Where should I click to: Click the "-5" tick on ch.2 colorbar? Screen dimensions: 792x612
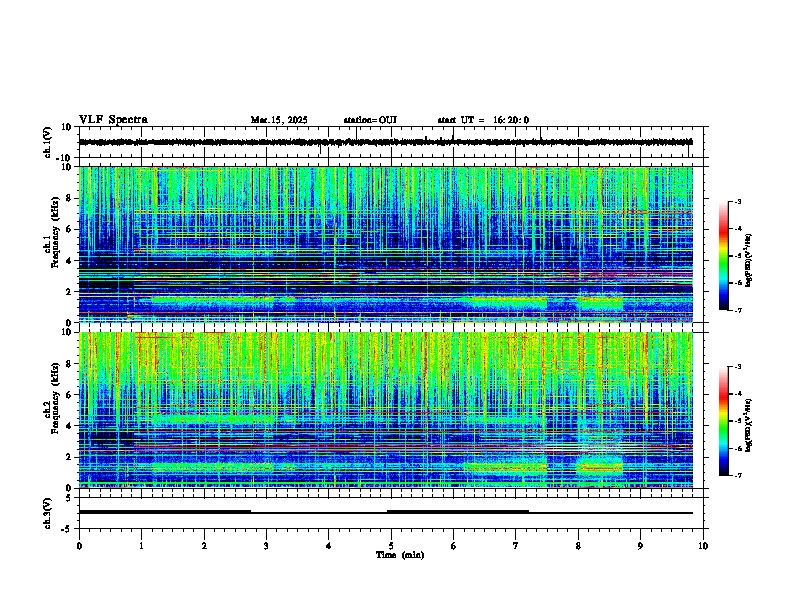[x=738, y=421]
